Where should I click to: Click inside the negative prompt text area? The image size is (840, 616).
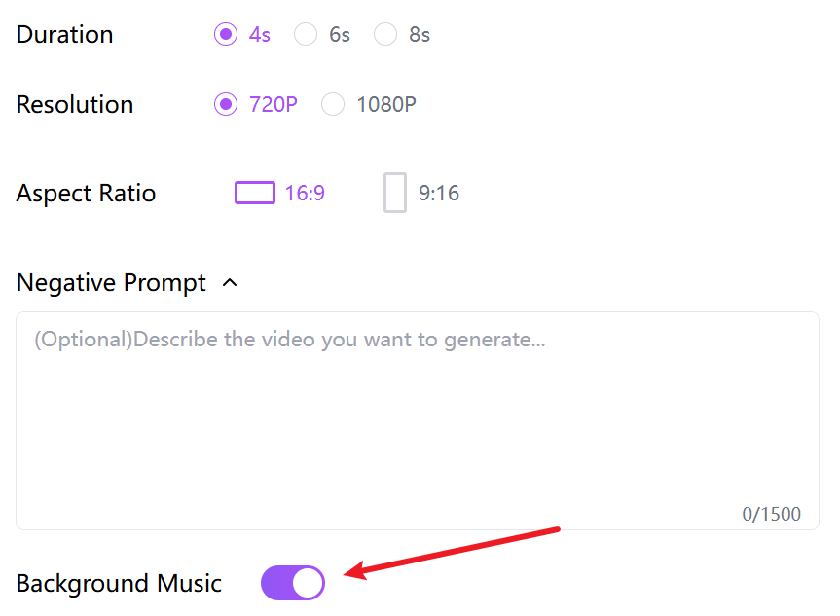click(419, 409)
